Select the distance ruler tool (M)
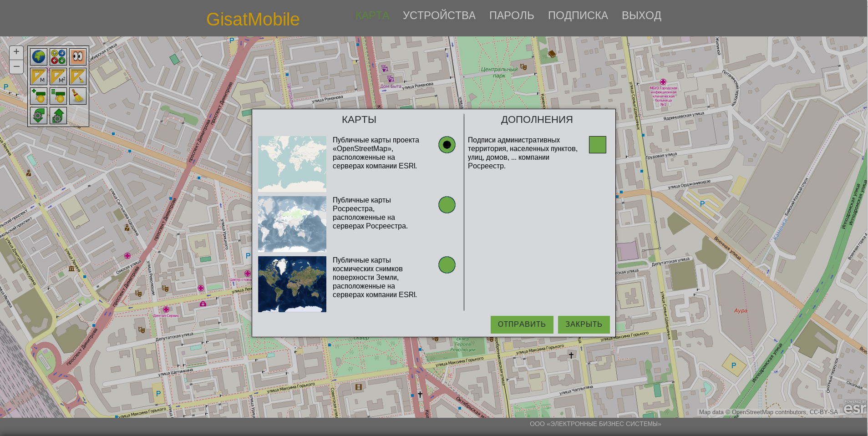The image size is (868, 436). click(x=39, y=76)
